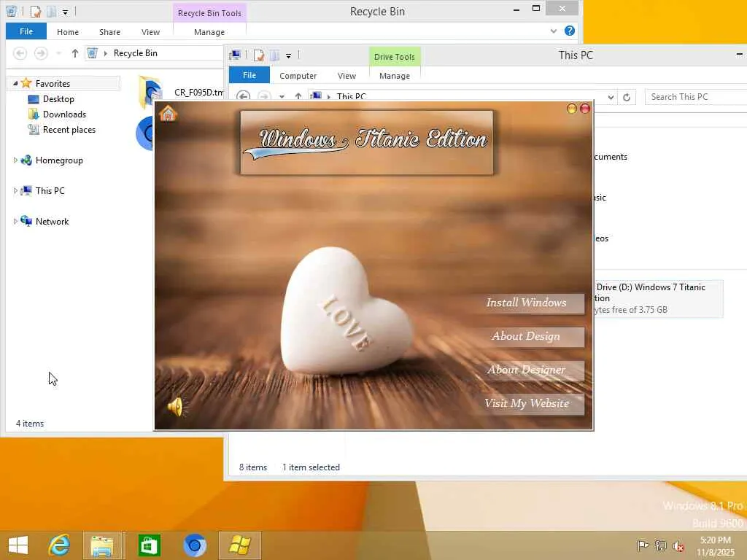Screen dimensions: 747x560
Task: Select Network in navigation pane
Action: click(x=52, y=222)
